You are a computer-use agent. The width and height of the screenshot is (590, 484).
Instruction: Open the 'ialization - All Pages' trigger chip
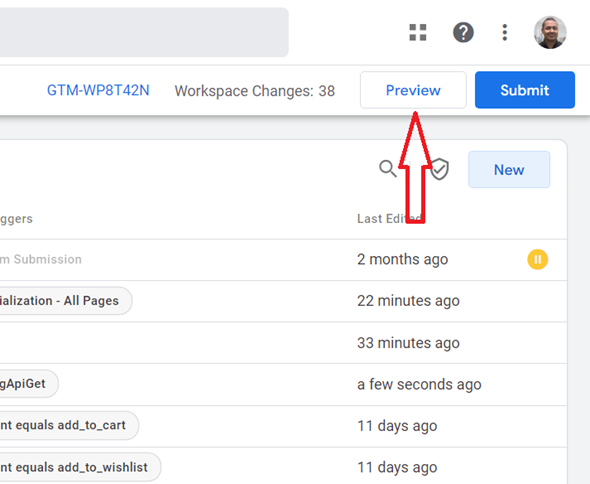click(66, 301)
